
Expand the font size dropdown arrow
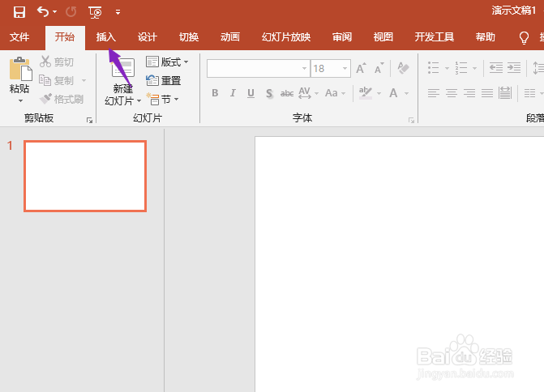(345, 68)
